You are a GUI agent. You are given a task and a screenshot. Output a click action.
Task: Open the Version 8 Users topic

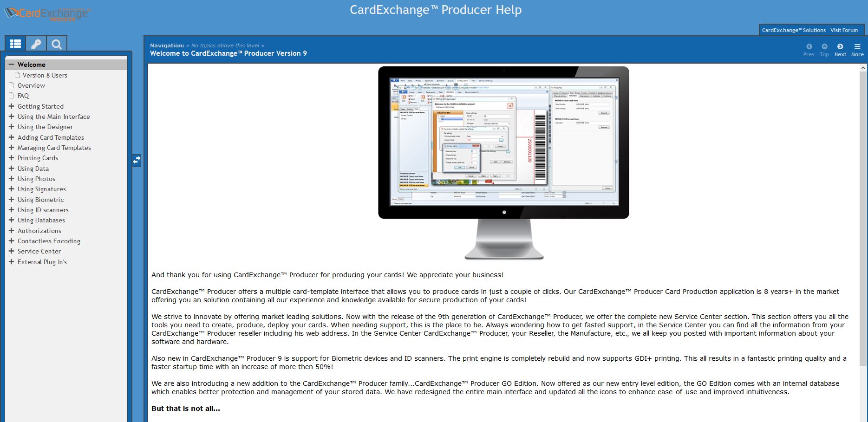[45, 75]
